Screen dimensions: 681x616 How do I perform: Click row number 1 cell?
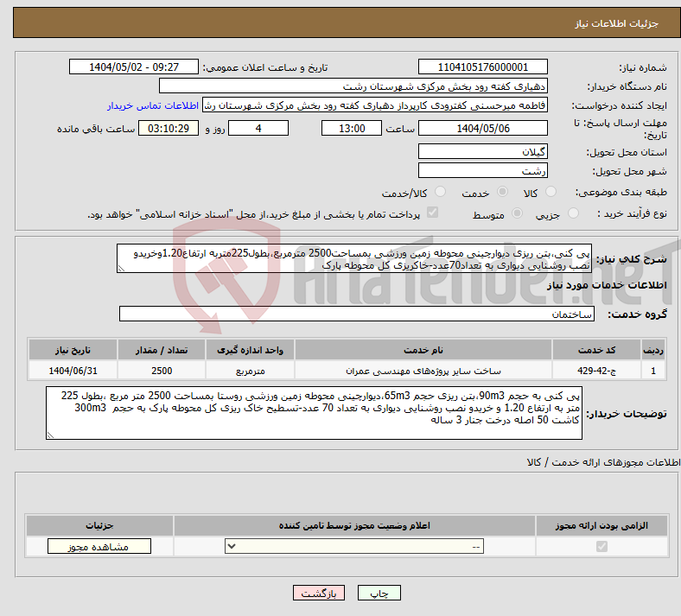tap(653, 371)
